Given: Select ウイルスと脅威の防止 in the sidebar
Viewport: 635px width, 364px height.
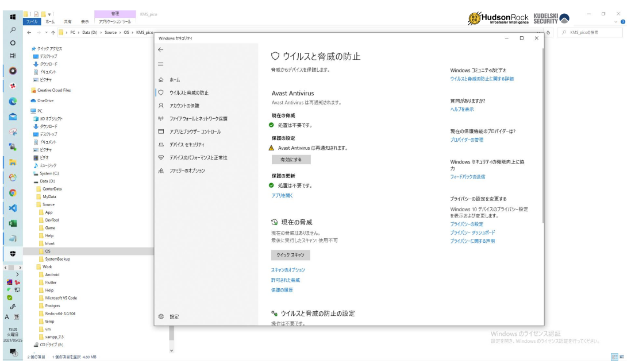Looking at the screenshot, I should [188, 92].
